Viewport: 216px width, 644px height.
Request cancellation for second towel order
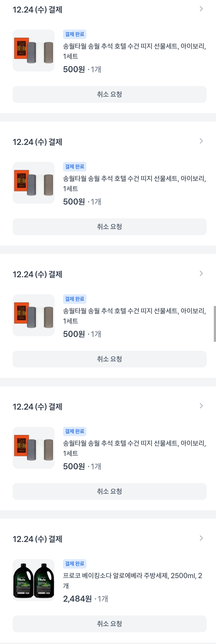pos(110,227)
